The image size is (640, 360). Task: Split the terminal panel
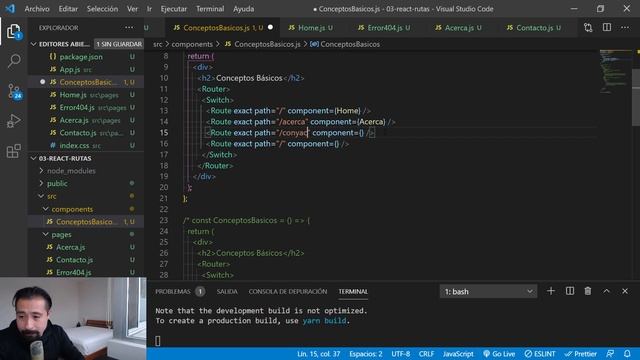pos(570,291)
